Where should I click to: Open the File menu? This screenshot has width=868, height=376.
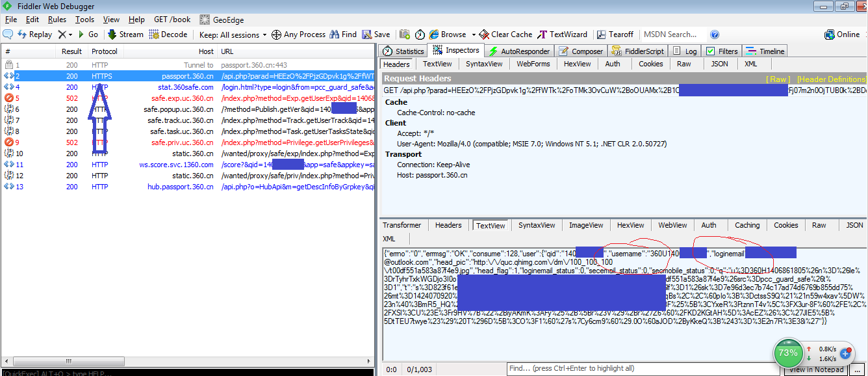pos(10,20)
